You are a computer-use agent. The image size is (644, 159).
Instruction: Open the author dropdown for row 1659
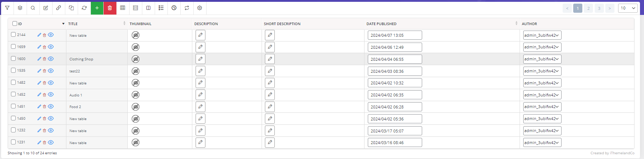pos(542,47)
